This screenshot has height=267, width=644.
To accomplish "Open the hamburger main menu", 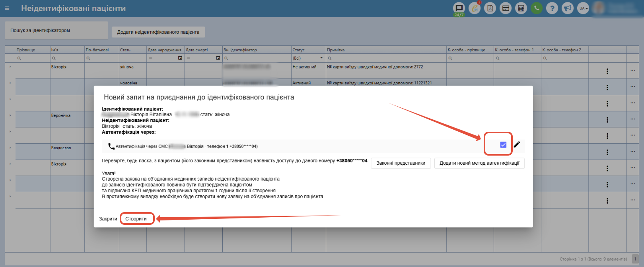I will coord(7,8).
